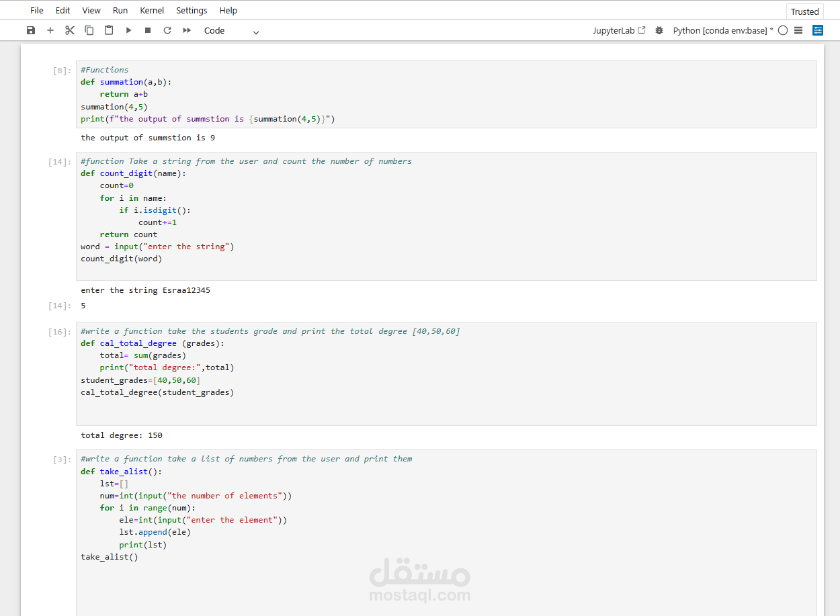Click the 'total= sum(grades)' line
Image resolution: width=840 pixels, height=616 pixels.
pos(143,355)
